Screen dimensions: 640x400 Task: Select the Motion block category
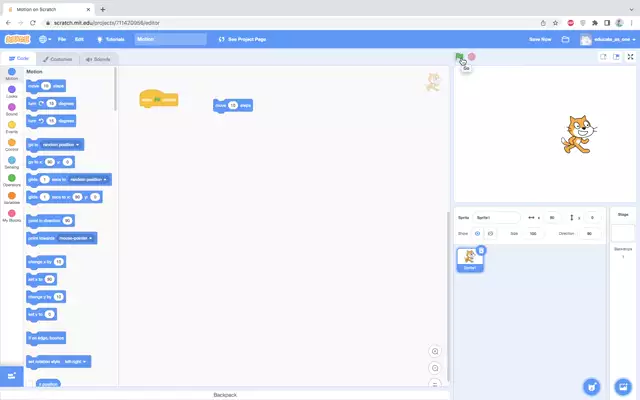[x=11, y=74]
